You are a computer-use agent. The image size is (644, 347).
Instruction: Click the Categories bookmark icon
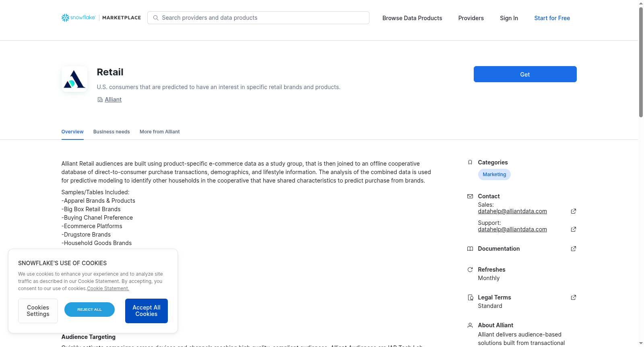(x=470, y=162)
